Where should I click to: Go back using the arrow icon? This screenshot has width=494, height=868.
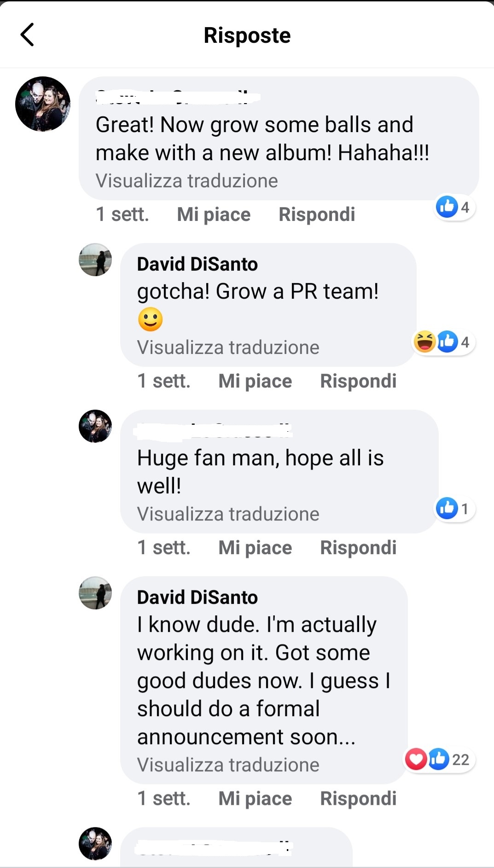(x=27, y=35)
